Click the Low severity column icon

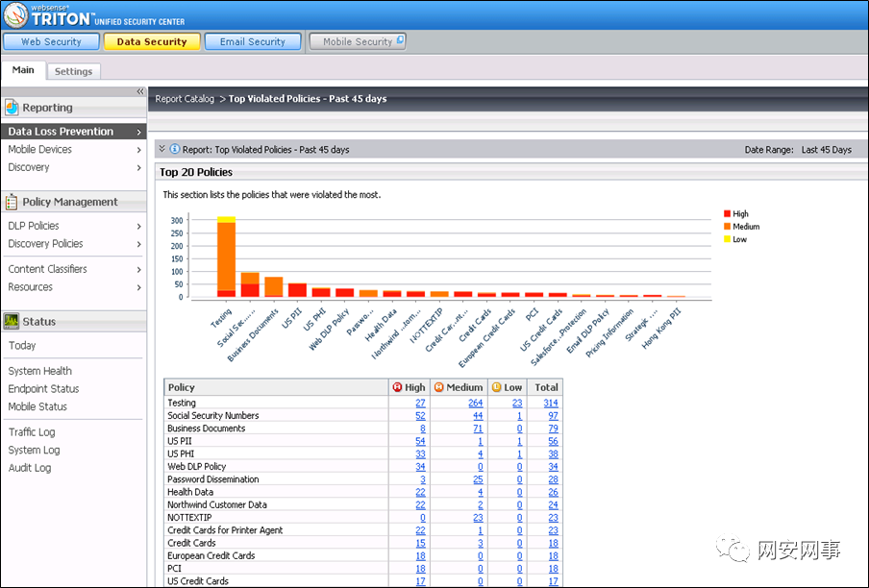497,387
